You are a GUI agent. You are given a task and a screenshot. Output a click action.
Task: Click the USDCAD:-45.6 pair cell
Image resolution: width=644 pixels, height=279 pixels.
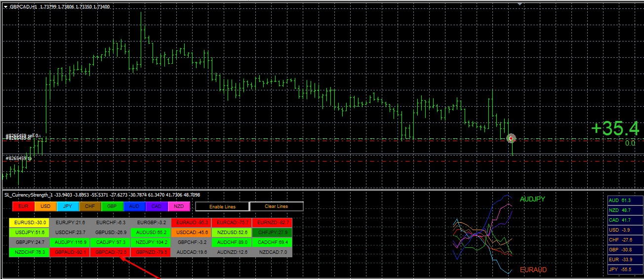pyautogui.click(x=191, y=232)
